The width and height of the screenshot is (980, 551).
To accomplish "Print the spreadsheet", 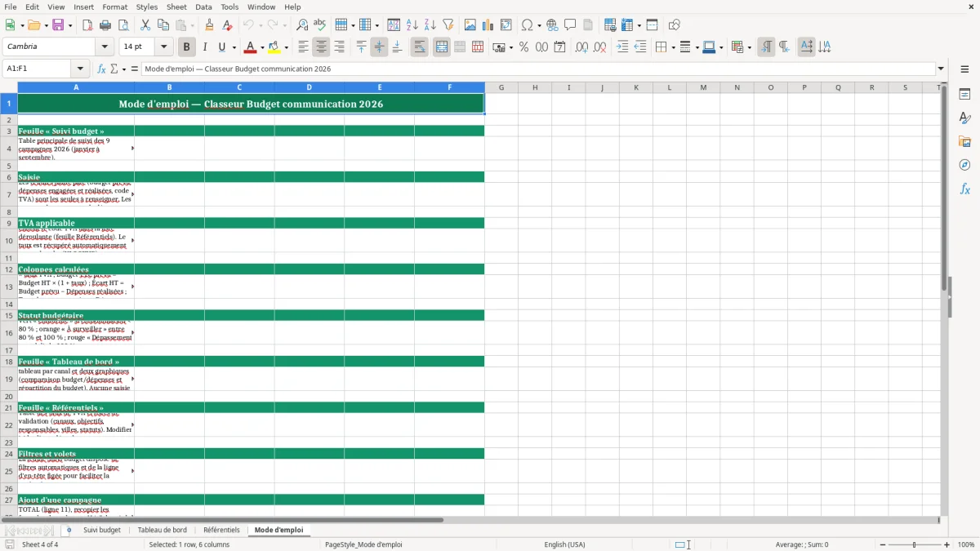I will tap(105, 25).
